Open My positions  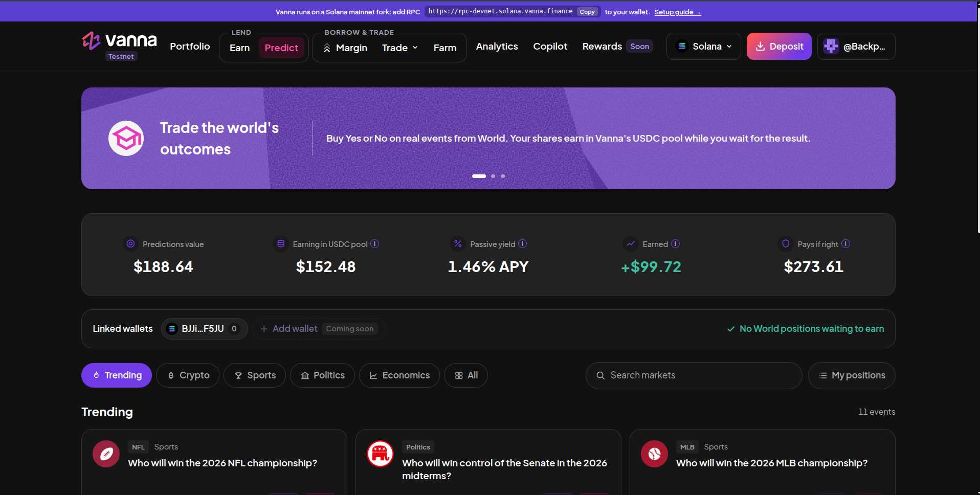(852, 375)
